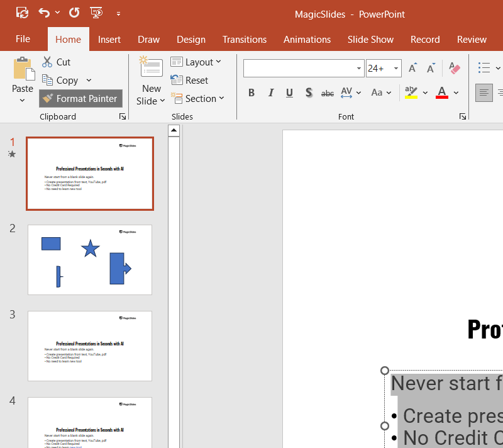Toggle Italic formatting
503x448 pixels.
[x=271, y=93]
